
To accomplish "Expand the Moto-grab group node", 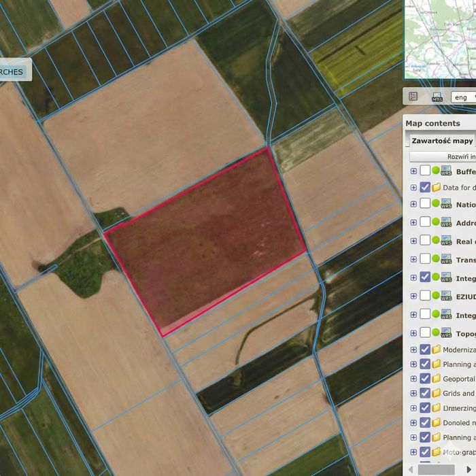I will (x=413, y=452).
